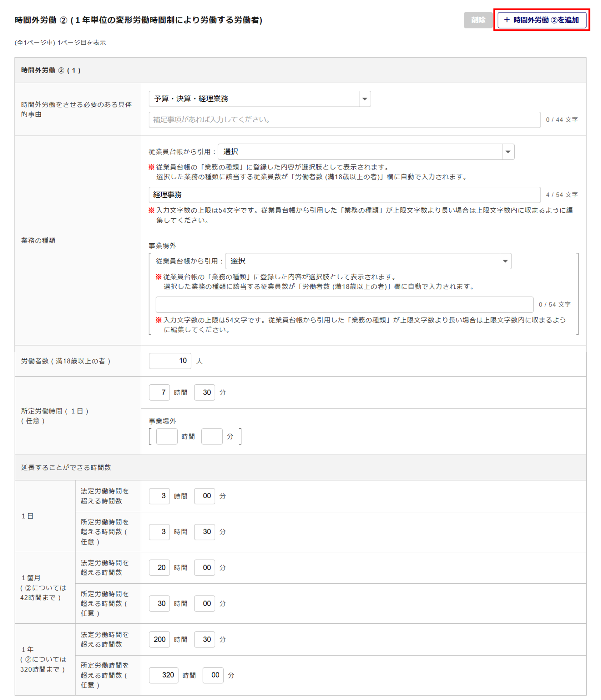
Task: Expand the 事業場外 従業員台帳から引用 dropdown
Action: click(x=368, y=261)
